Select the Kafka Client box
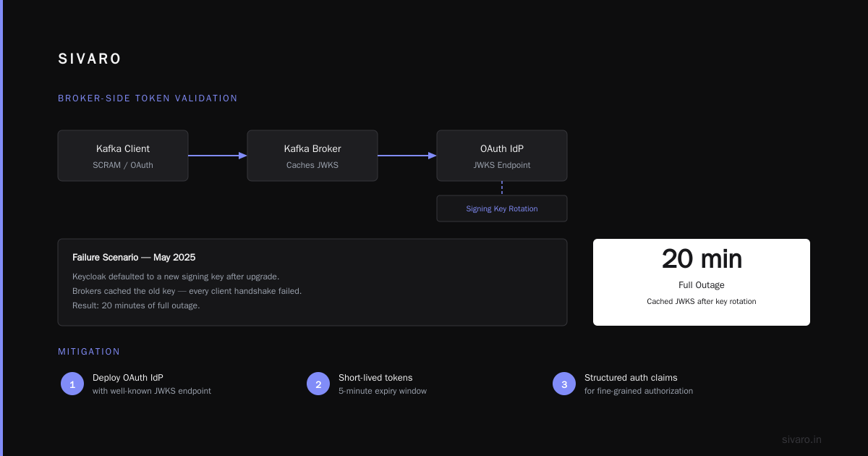 123,156
